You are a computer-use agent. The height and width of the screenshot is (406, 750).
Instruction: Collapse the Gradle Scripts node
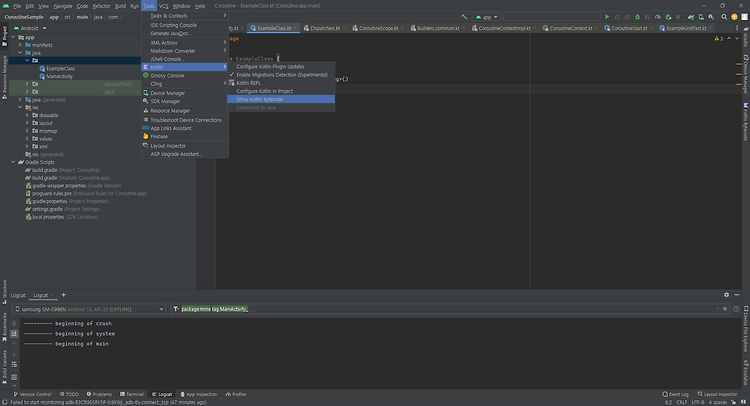coord(13,162)
